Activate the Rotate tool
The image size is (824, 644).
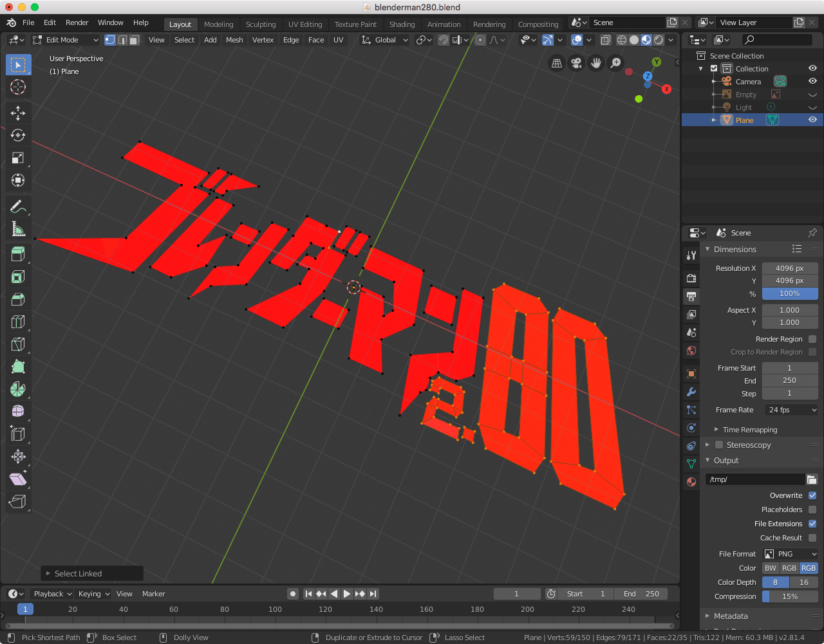(x=18, y=135)
